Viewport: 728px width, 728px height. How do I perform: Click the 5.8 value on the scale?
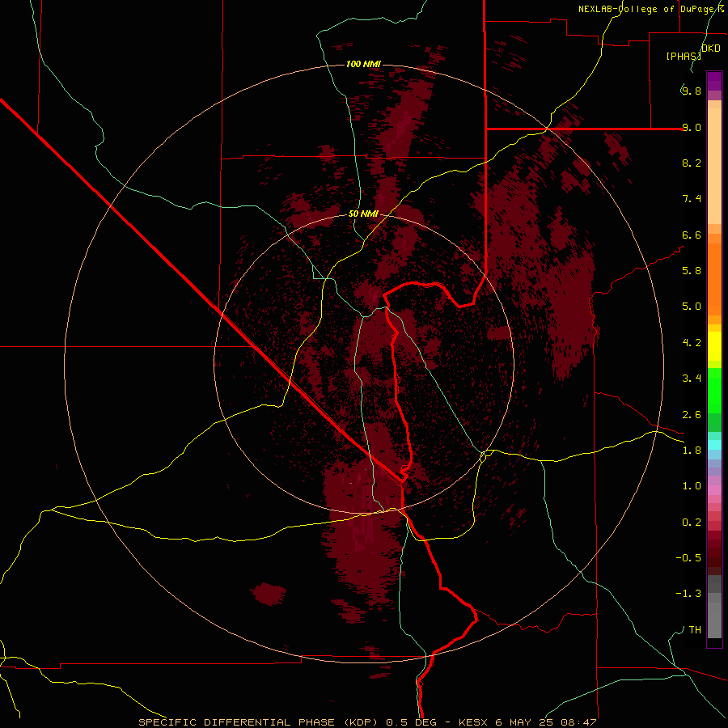click(x=692, y=270)
